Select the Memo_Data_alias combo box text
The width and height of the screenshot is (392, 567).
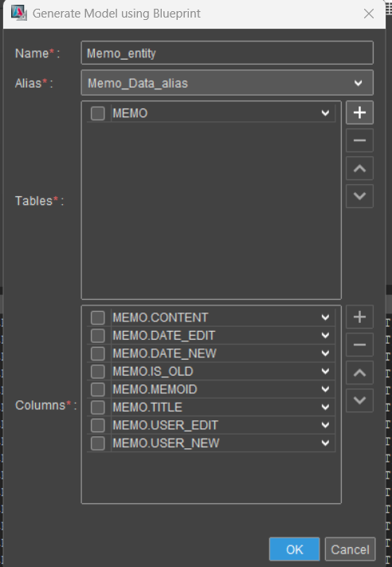[138, 83]
